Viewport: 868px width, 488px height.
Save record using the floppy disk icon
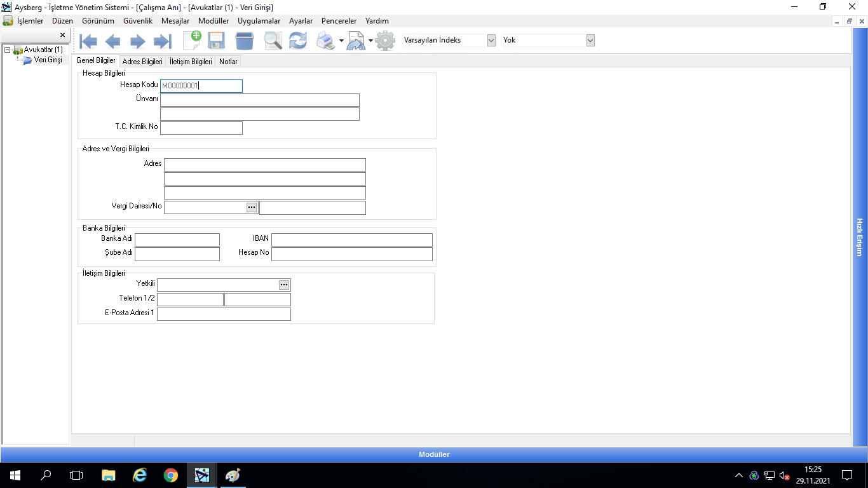point(217,41)
